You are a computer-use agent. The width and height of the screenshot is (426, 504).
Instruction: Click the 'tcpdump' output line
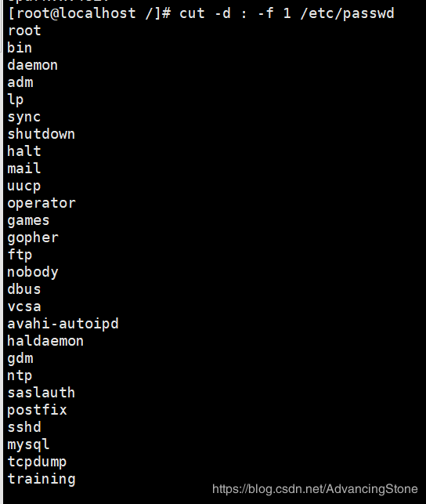37,462
